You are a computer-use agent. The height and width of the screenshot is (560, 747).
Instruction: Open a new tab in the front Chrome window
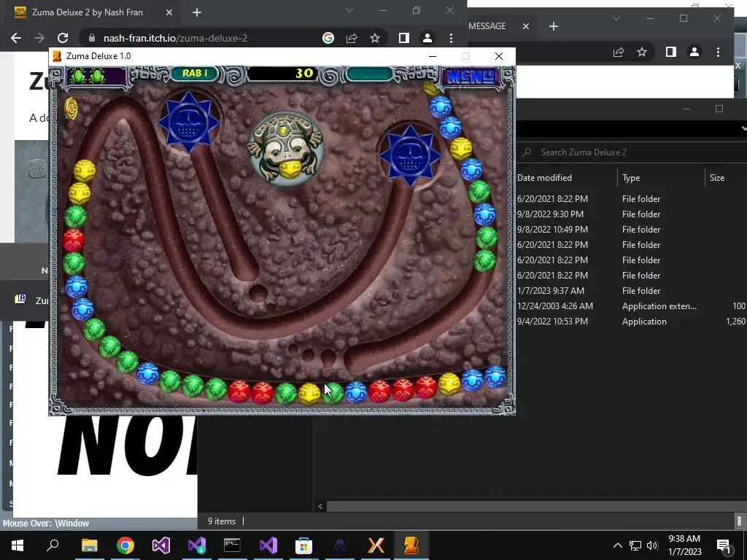(x=197, y=12)
